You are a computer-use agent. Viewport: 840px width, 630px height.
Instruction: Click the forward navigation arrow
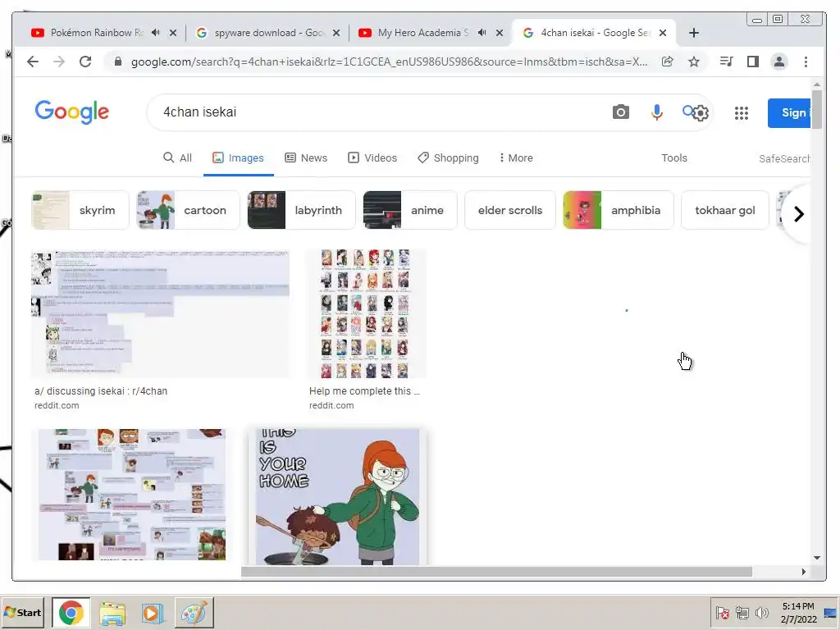[59, 62]
